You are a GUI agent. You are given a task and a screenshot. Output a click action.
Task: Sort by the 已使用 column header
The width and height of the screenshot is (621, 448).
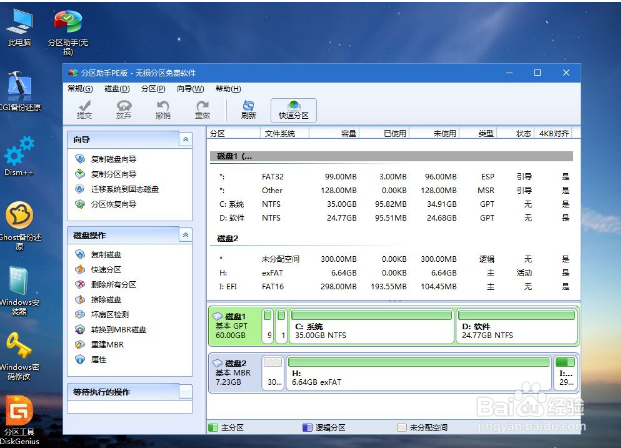384,133
